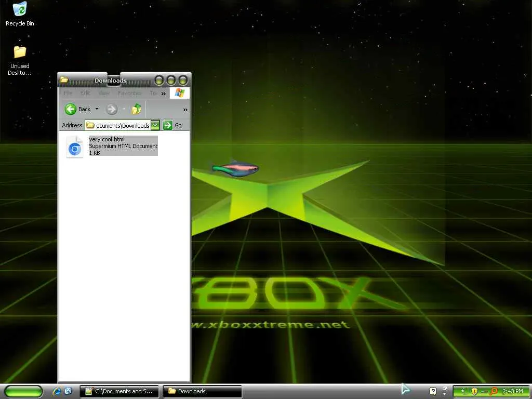The width and height of the screenshot is (532, 399).
Task: Click the Unused Deskto... label
Action: pos(19,69)
